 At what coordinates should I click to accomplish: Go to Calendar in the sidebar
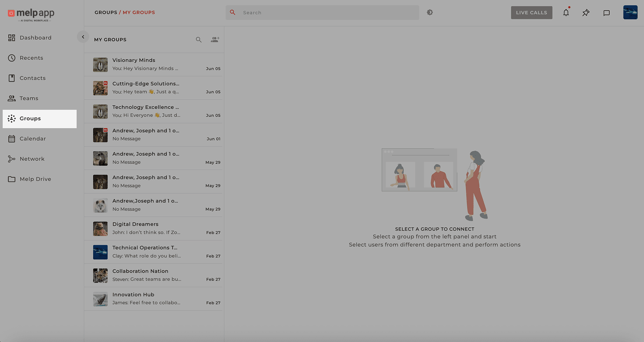(33, 139)
